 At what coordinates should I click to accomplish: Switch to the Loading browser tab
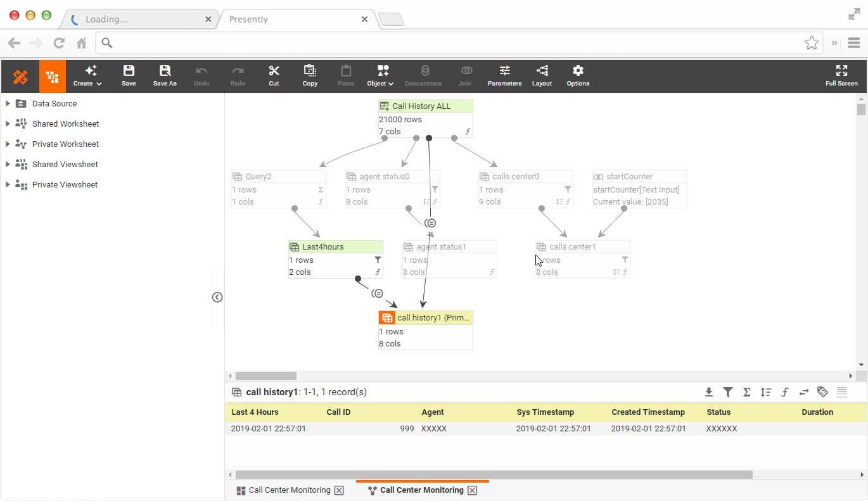[x=139, y=19]
